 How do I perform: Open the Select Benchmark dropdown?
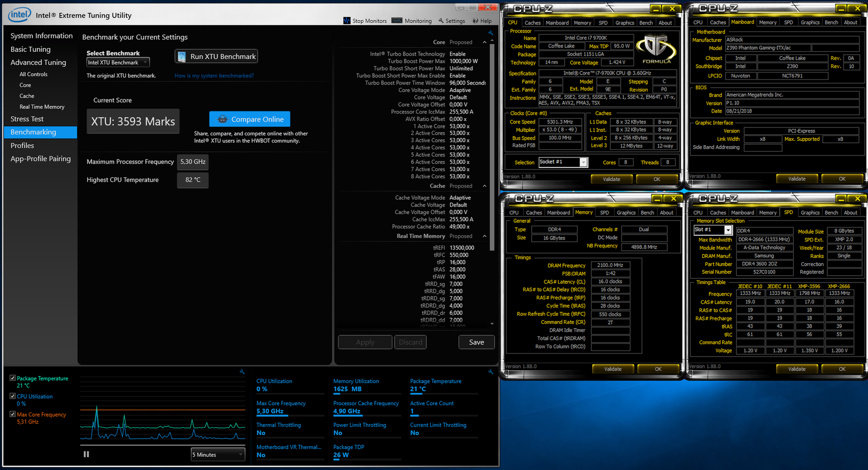[118, 62]
